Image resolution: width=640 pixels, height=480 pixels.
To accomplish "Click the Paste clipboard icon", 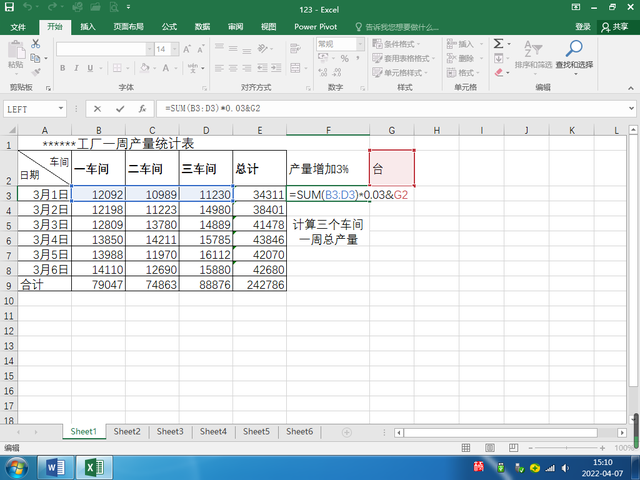I will pos(16,51).
